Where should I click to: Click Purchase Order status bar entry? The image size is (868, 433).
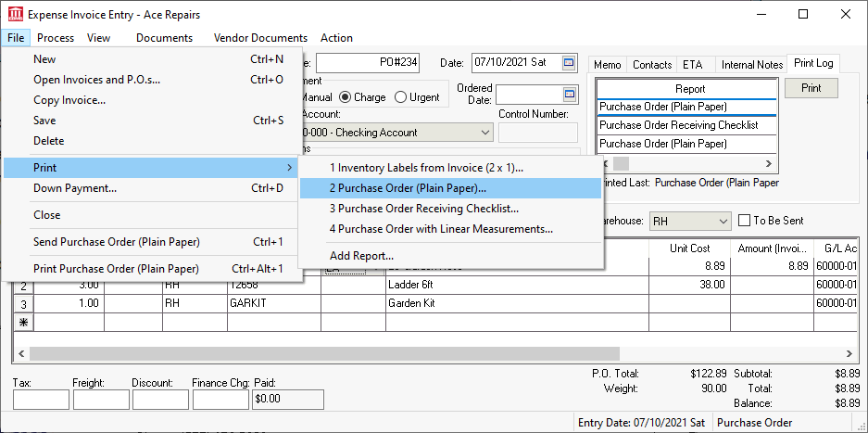pos(754,423)
